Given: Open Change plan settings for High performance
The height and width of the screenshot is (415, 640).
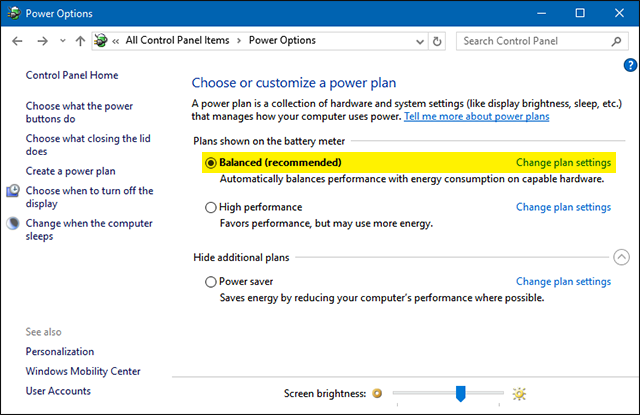Looking at the screenshot, I should tap(563, 207).
